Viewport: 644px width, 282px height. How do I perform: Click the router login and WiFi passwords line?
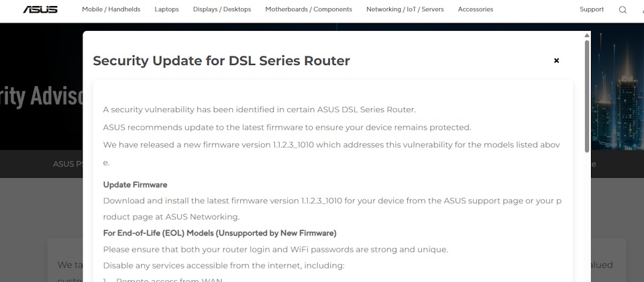pyautogui.click(x=275, y=249)
